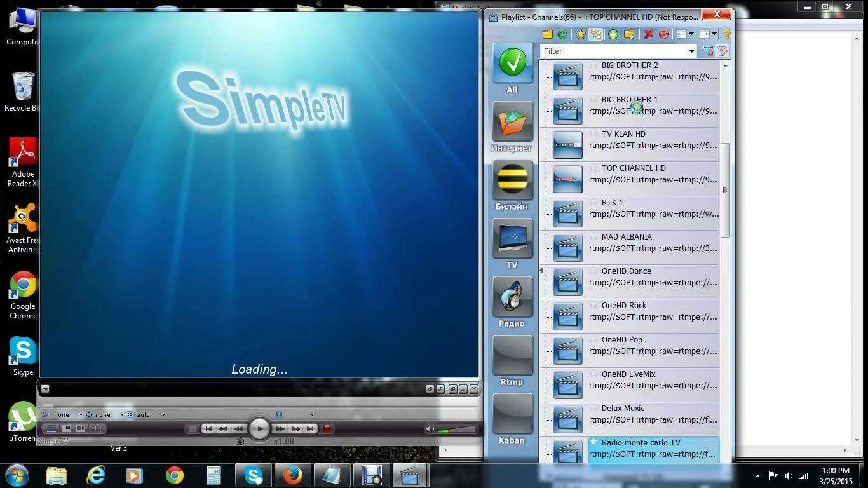Toggle the apply filter funnel icon
This screenshot has height=488, width=868.
pyautogui.click(x=722, y=51)
